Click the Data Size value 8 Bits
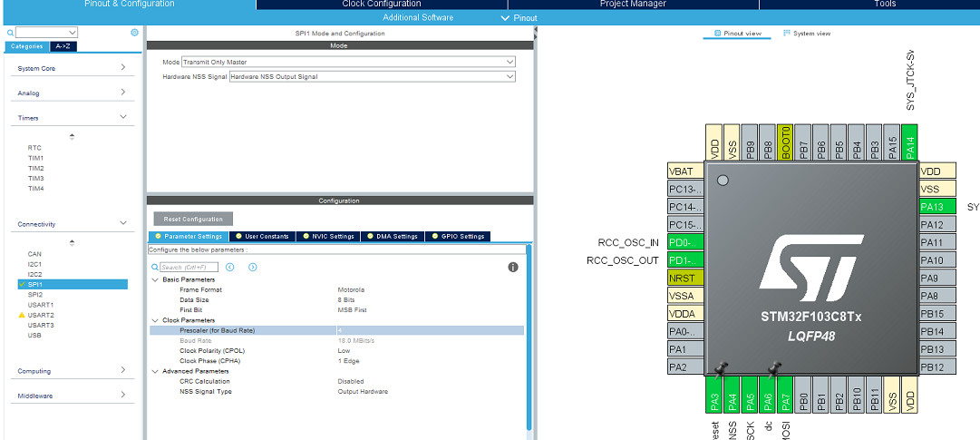This screenshot has height=440, width=980. [x=348, y=299]
